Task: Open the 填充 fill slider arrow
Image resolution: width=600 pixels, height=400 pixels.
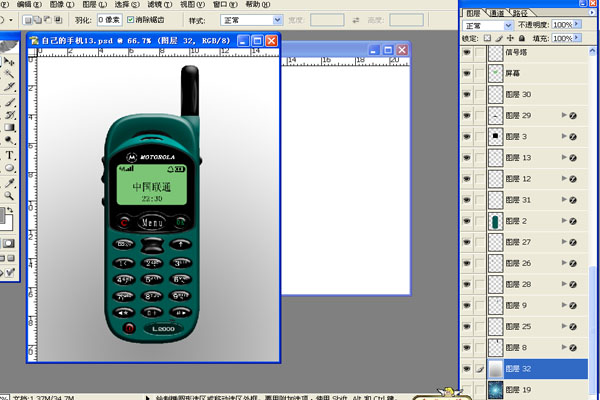Action: click(x=577, y=38)
